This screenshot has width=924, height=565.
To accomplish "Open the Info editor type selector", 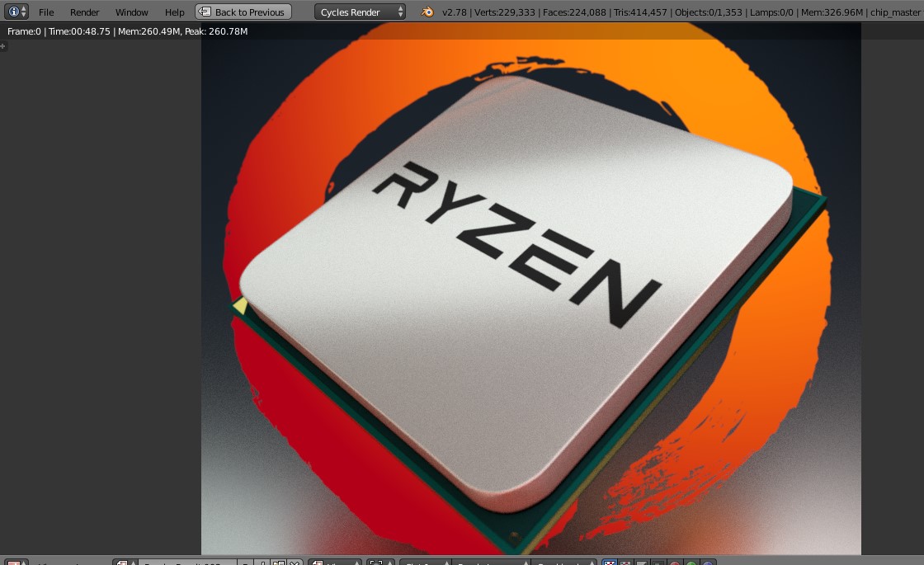I will click(16, 12).
